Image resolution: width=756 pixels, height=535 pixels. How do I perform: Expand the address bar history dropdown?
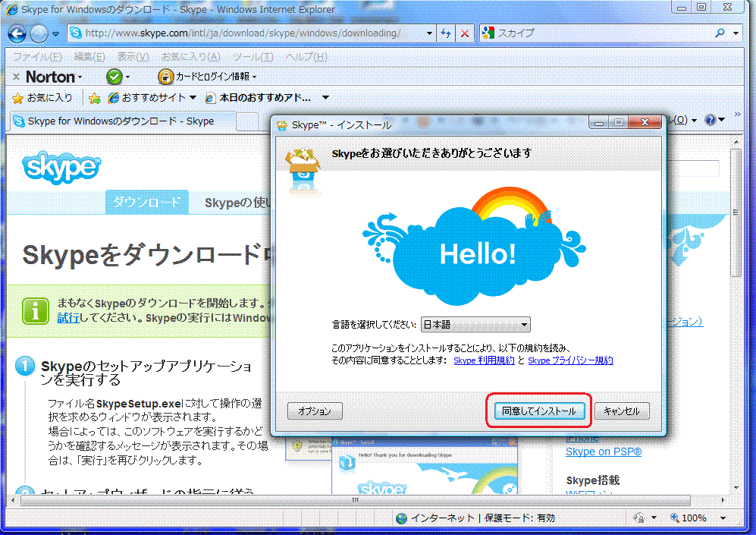click(429, 33)
